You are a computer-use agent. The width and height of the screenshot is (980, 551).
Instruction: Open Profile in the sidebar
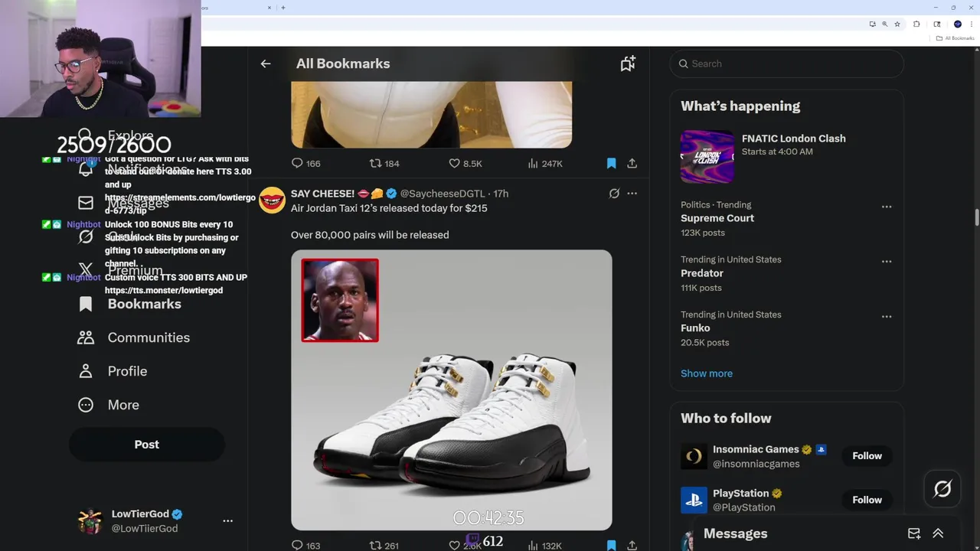113,371
